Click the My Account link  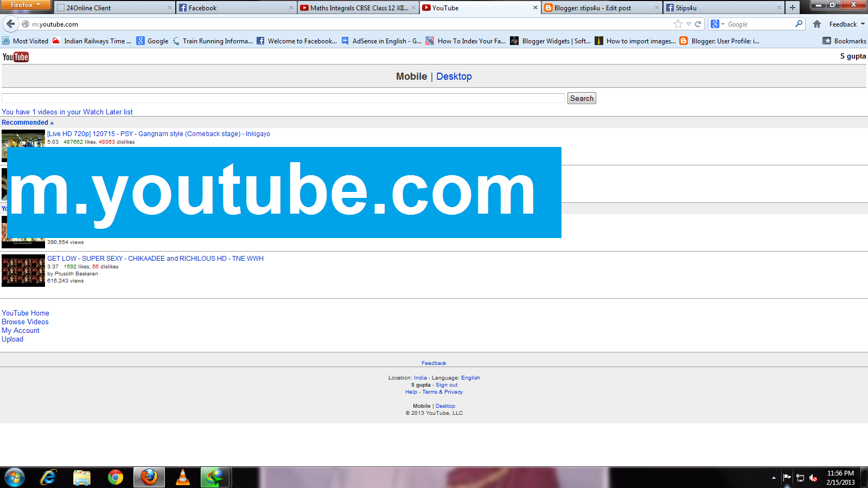click(x=21, y=330)
